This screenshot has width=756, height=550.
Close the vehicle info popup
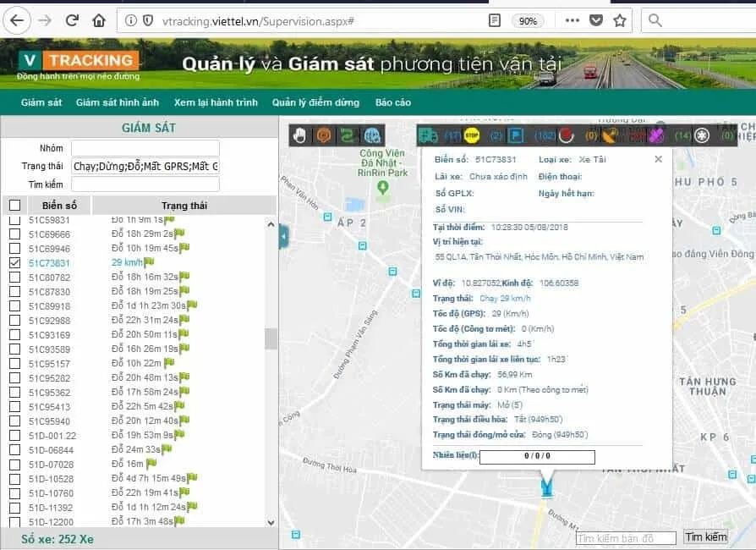659,159
